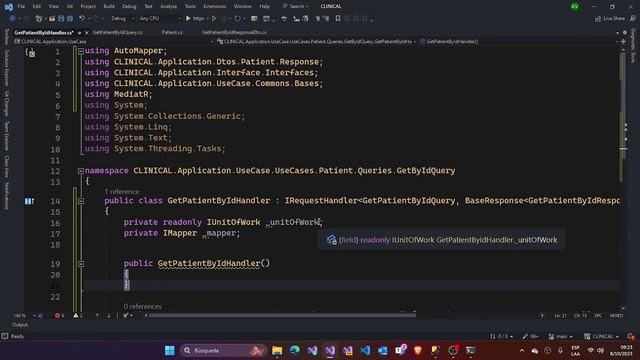The image size is (640, 360).
Task: Pin the GetPatientByIdHandler.cs tab
Action: pyautogui.click(x=80, y=33)
